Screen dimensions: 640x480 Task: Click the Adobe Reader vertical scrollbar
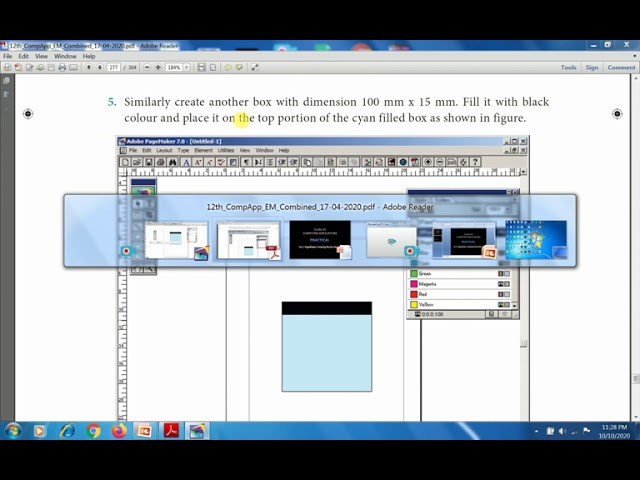(636, 247)
